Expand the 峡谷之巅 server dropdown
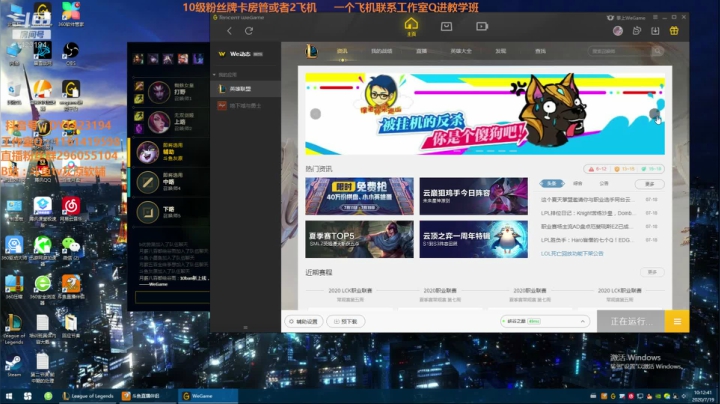This screenshot has width=720, height=404. (x=545, y=321)
